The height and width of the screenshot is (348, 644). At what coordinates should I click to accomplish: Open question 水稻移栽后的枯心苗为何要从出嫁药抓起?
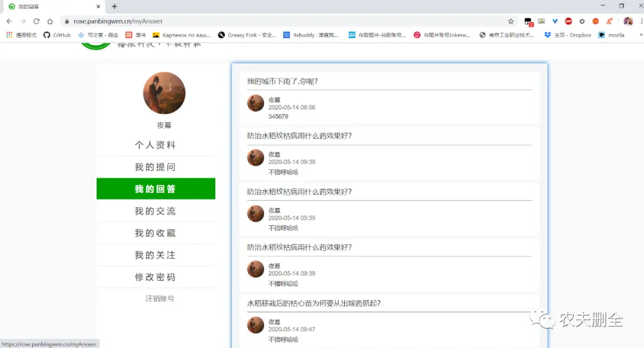(x=314, y=304)
